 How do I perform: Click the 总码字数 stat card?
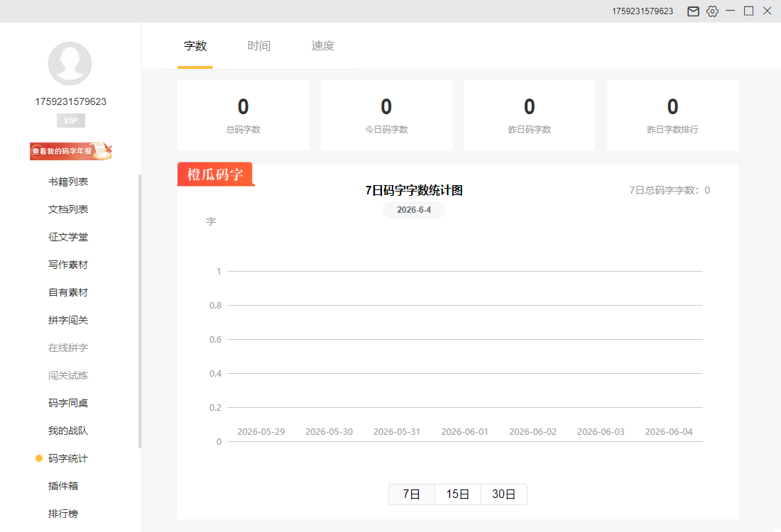[243, 115]
